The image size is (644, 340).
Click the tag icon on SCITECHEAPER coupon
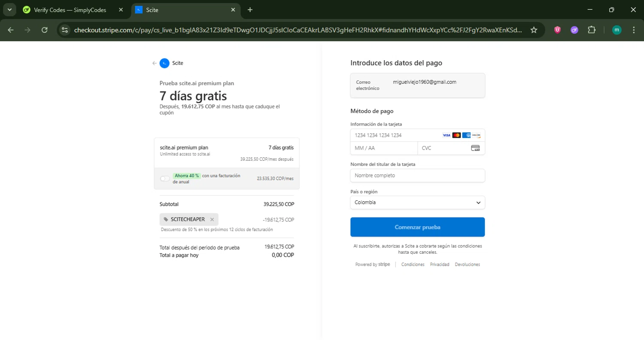point(166,219)
